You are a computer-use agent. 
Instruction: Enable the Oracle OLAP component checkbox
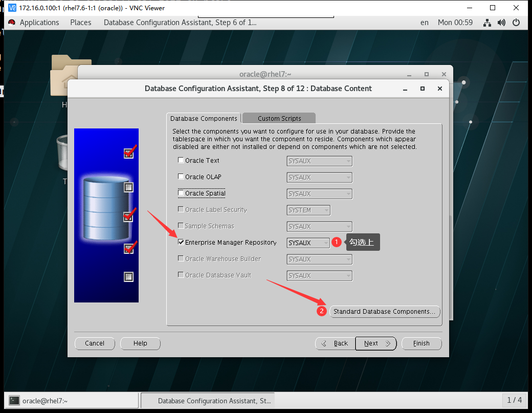coord(181,177)
